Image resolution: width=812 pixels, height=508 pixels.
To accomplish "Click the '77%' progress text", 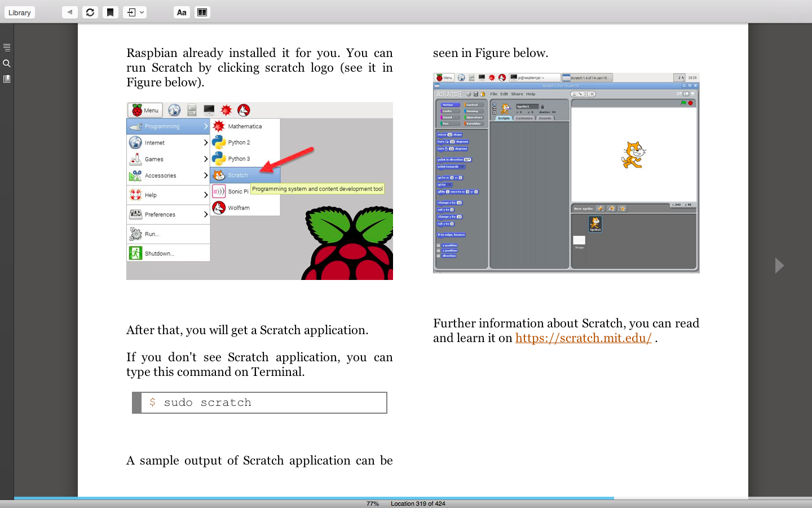I will (x=373, y=503).
